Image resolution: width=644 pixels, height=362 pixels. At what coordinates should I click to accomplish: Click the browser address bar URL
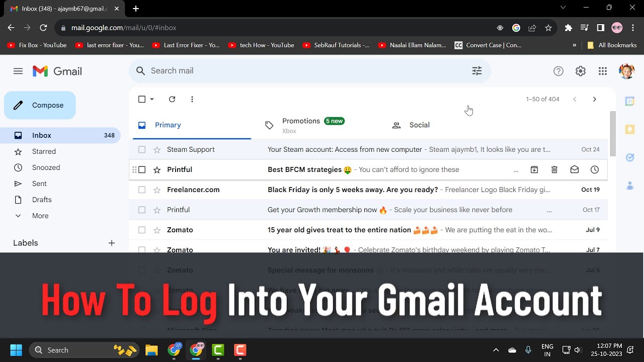pyautogui.click(x=123, y=28)
